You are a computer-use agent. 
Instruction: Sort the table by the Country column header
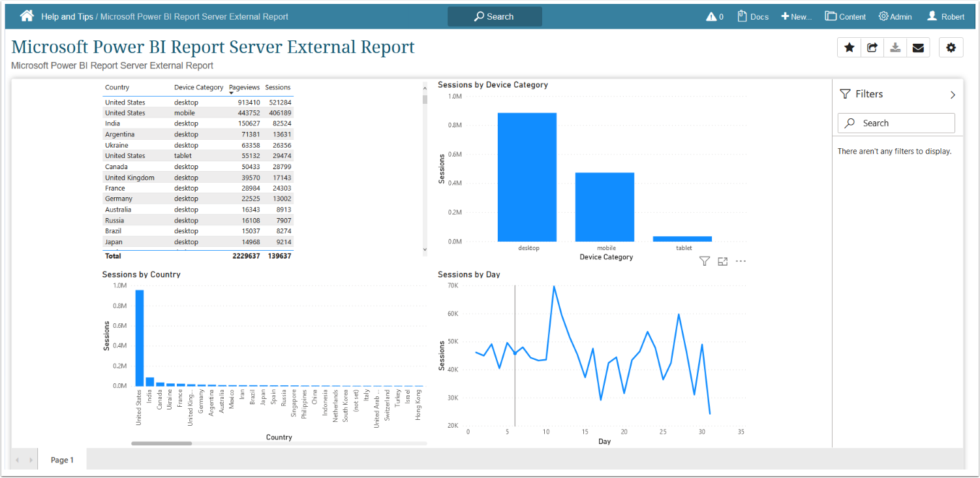117,88
